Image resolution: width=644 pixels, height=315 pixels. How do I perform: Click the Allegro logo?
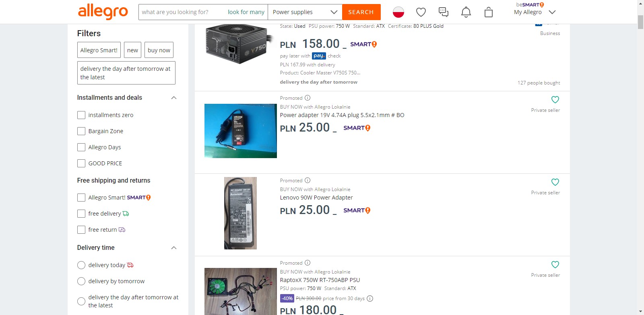(103, 12)
